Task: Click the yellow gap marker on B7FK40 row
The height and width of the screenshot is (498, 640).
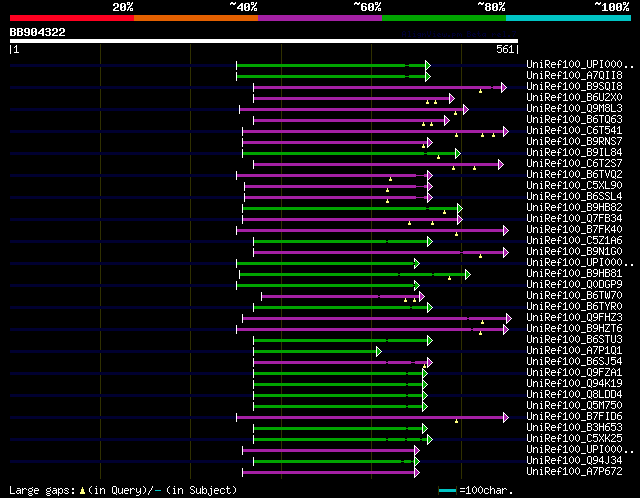Action: click(456, 234)
